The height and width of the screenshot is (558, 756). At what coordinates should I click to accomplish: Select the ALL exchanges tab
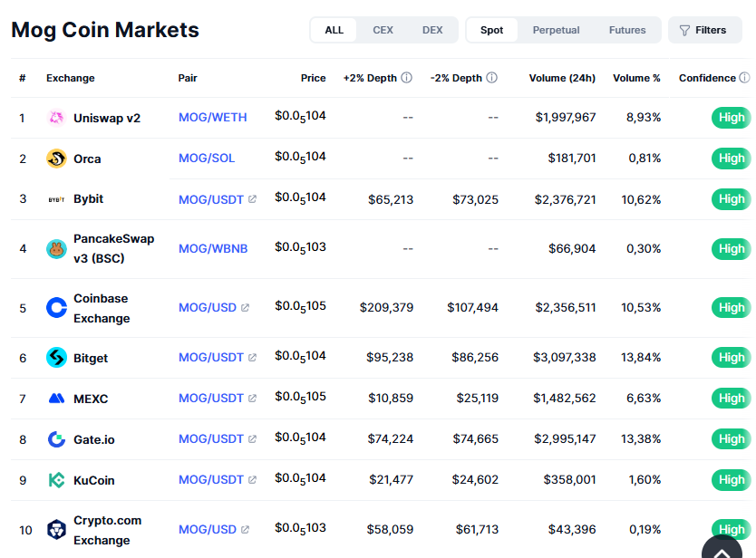334,30
